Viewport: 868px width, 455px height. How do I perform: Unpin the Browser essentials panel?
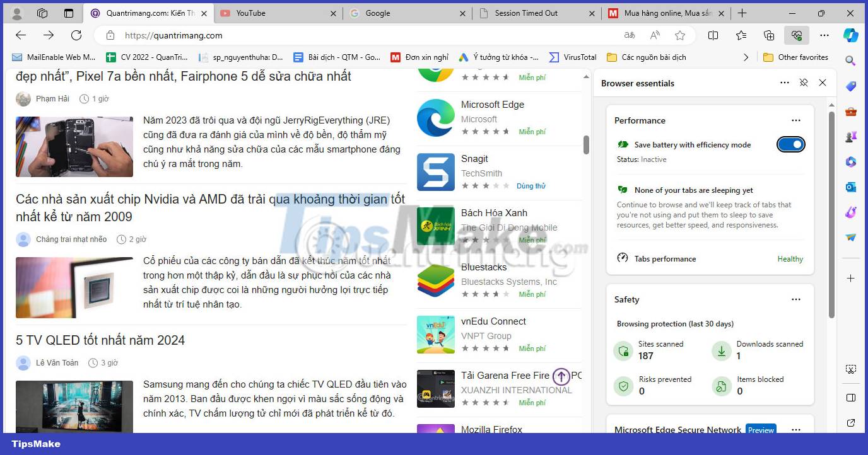(804, 83)
